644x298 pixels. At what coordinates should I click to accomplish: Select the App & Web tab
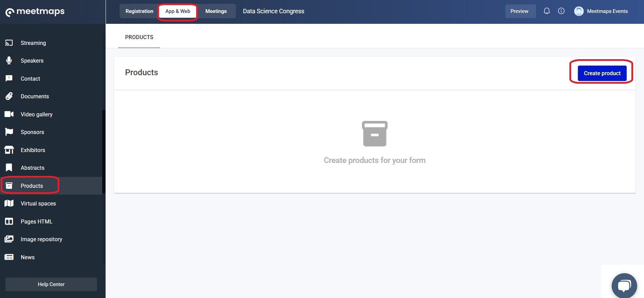point(178,11)
